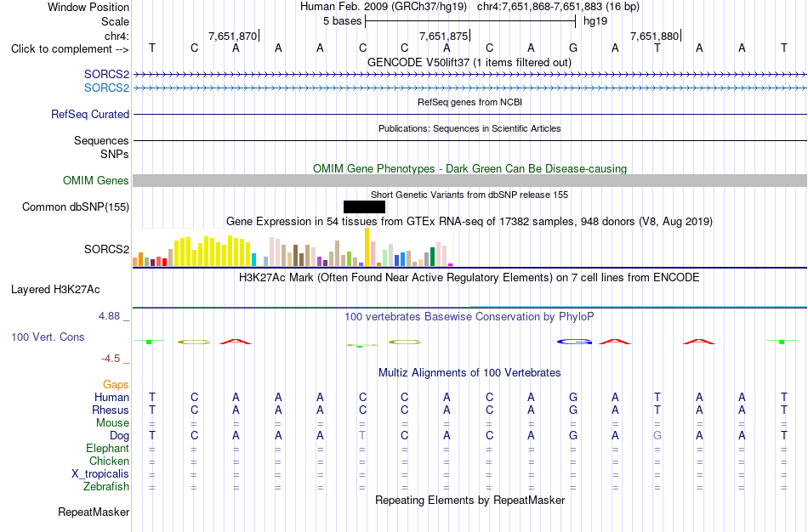Click the 4.88 conservation scale value
Viewport: 808px width, 532px height.
point(109,315)
